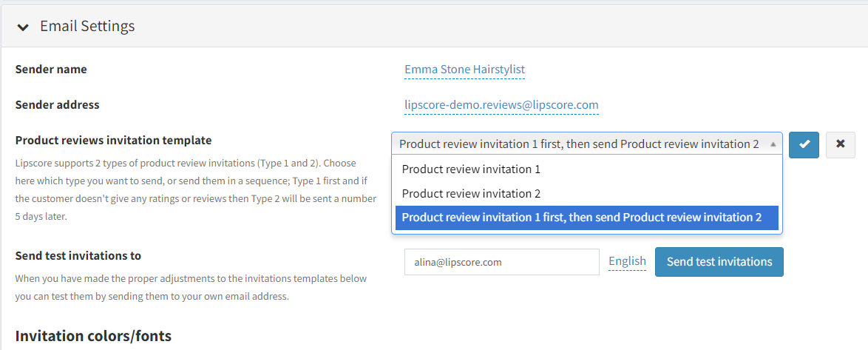The height and width of the screenshot is (350, 868).
Task: Click the small arrow on template dropdown
Action: (x=773, y=144)
